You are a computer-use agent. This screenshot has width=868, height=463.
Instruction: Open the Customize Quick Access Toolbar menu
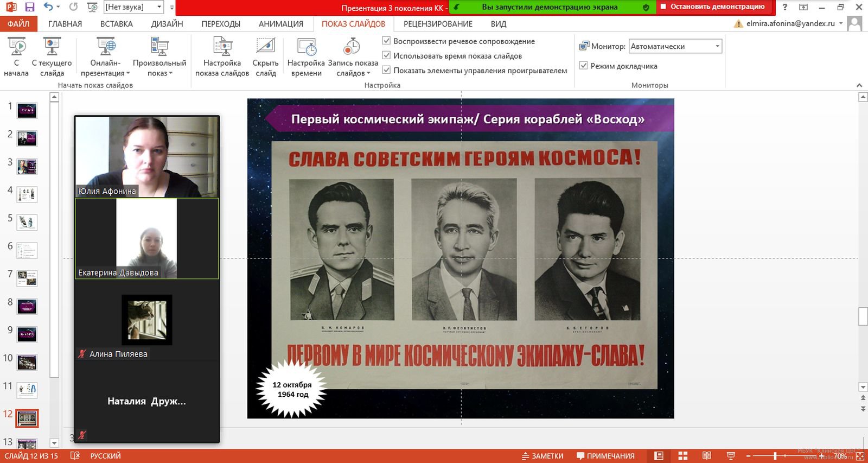(x=172, y=7)
